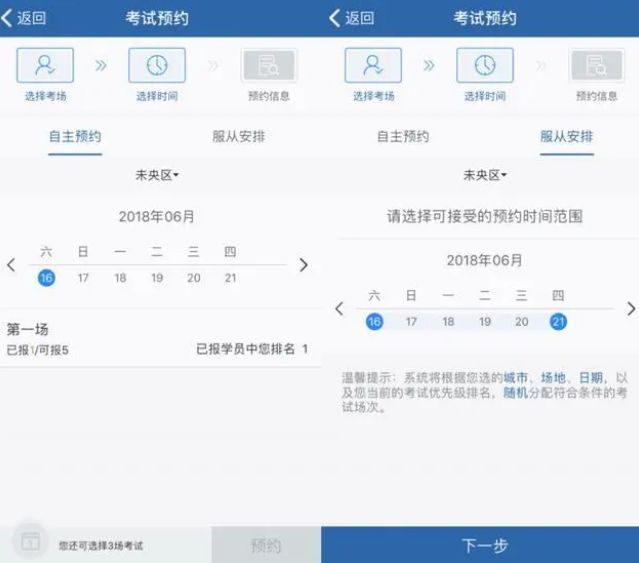Switch to 自主预约 tab on right screen
The width and height of the screenshot is (639, 563).
(403, 136)
